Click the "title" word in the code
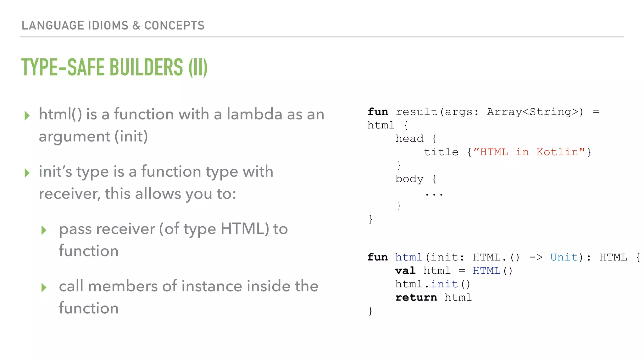The width and height of the screenshot is (644, 362). click(x=441, y=152)
